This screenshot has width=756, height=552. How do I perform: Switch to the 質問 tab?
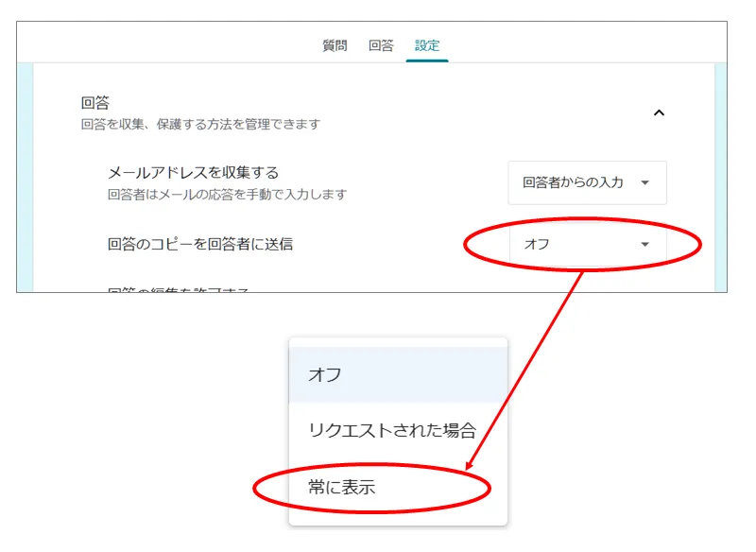coord(335,45)
